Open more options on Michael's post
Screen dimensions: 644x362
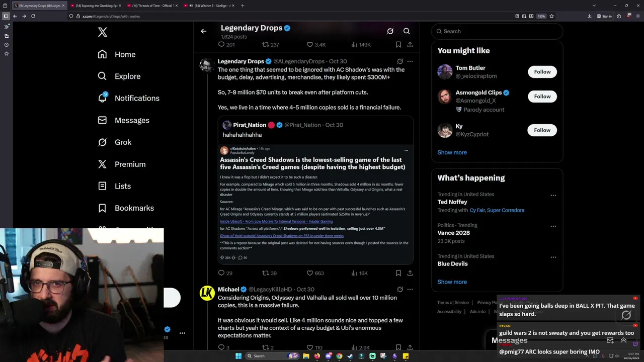point(410,290)
